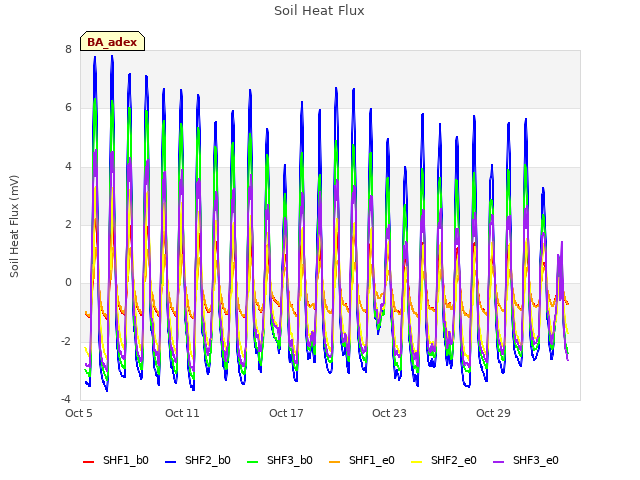640x480 pixels.
Task: Toggle the SHF2_e0 legend entry
Action: [444, 460]
